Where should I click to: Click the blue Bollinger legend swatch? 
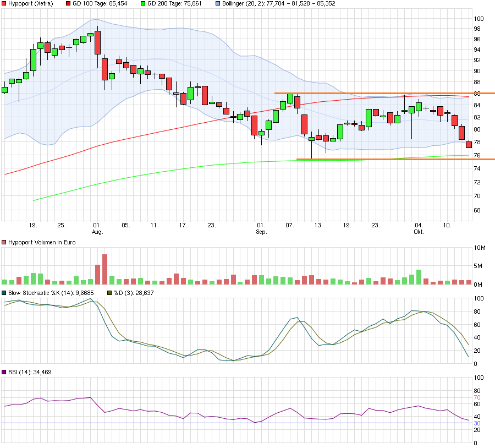coord(217,3)
